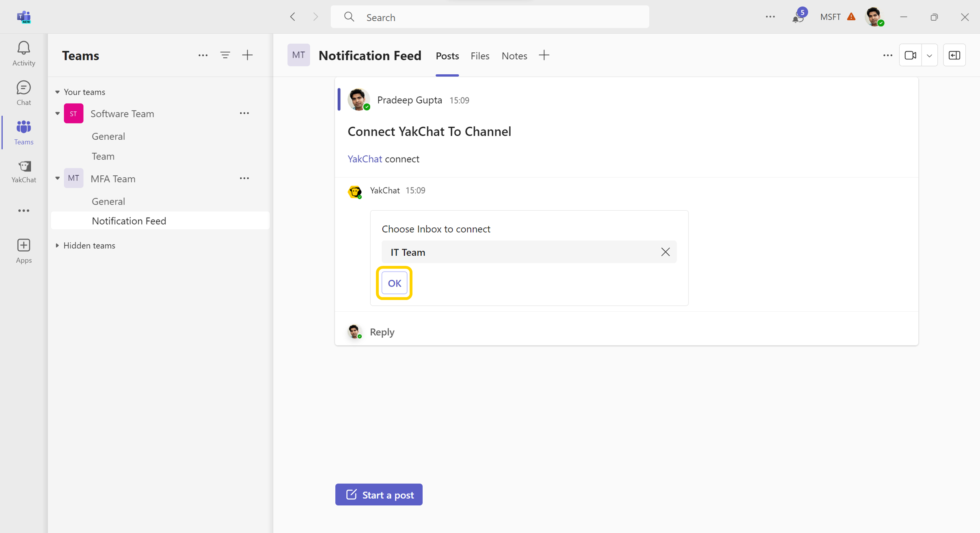
Task: Switch to the Posts tab
Action: tap(447, 56)
